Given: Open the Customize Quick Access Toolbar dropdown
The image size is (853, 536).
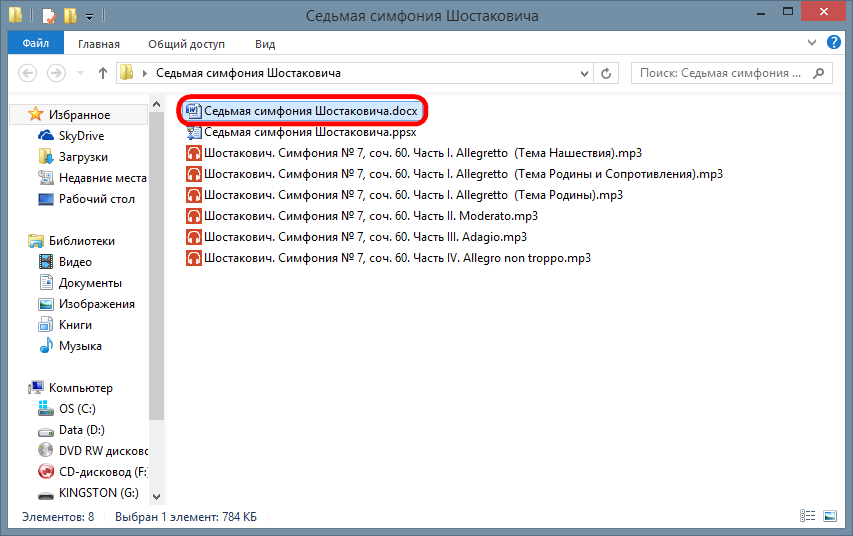Looking at the screenshot, I should click(x=89, y=17).
